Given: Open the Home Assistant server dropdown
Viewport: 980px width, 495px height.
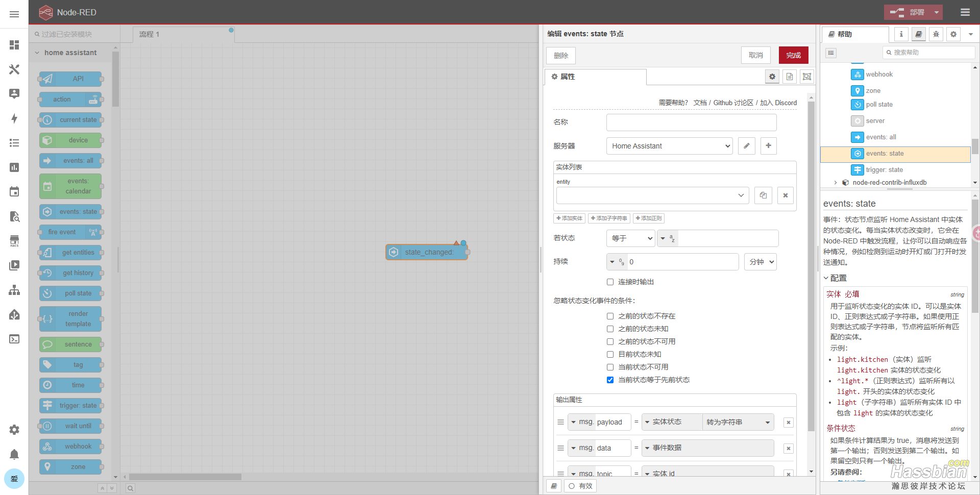Looking at the screenshot, I should point(670,146).
